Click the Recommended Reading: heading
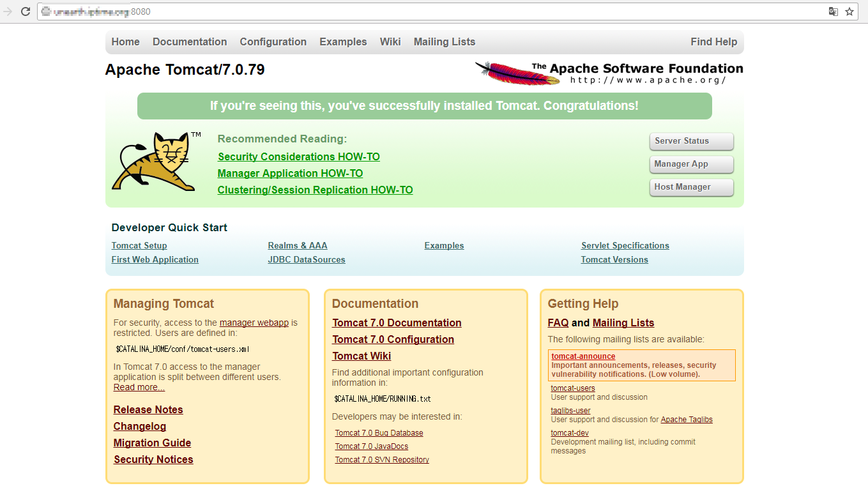Screen dimensions: 868x502 click(282, 139)
